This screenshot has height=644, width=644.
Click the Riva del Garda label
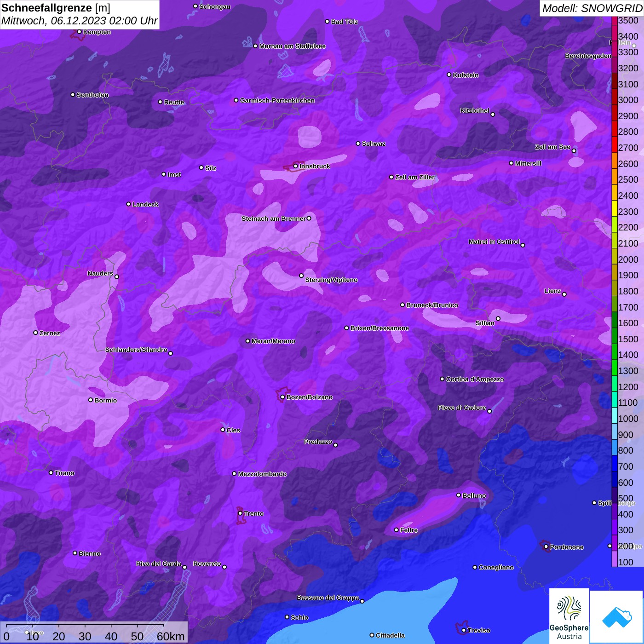[x=159, y=563]
